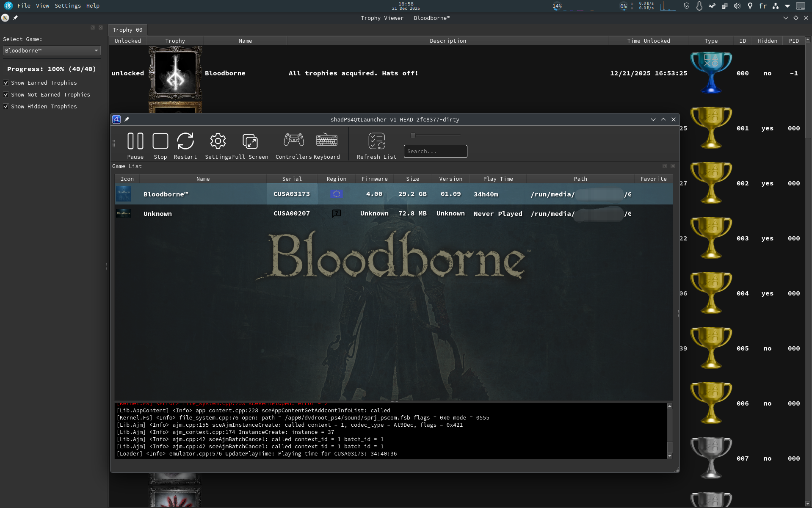Viewport: 812px width, 508px height.
Task: Open the shadPS4 launcher Settings gear
Action: click(218, 146)
